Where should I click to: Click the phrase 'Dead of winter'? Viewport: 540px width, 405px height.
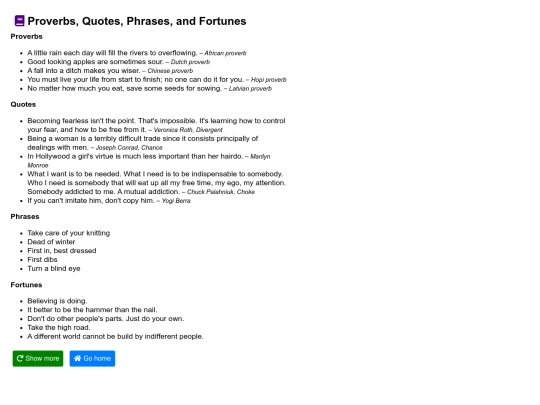(x=51, y=242)
